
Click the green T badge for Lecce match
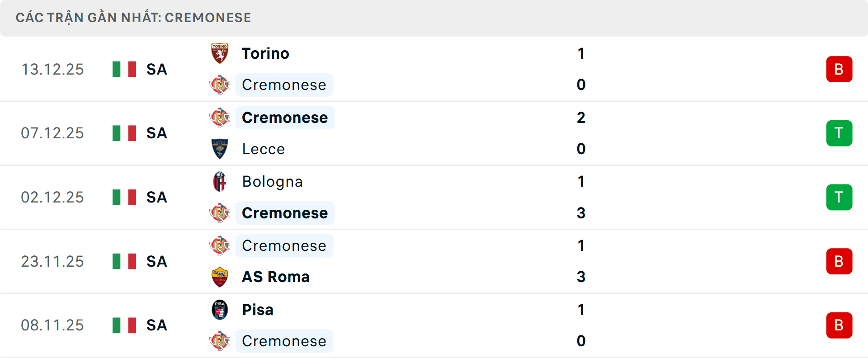coord(839,133)
